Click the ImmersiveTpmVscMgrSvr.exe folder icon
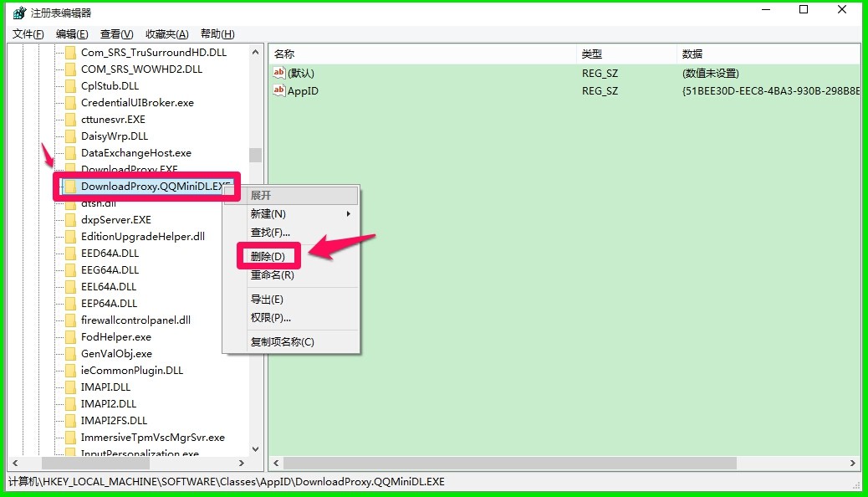This screenshot has height=497, width=868. tap(70, 437)
